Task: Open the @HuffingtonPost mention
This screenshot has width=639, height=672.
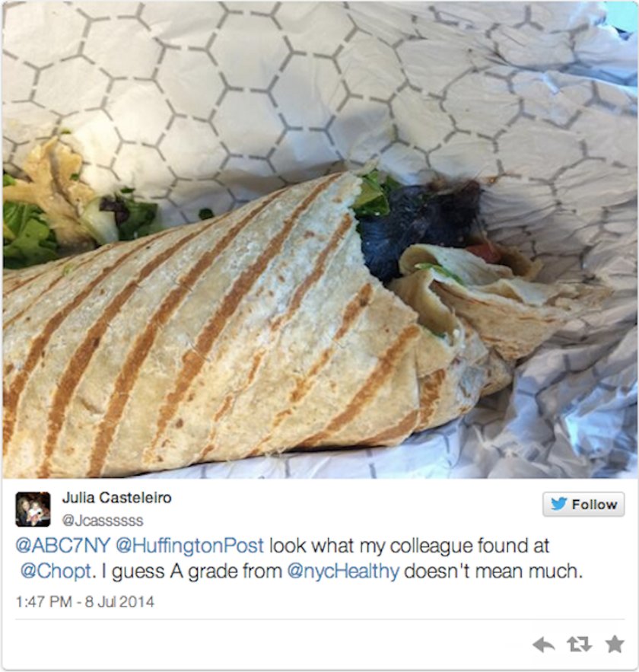Action: 189,546
